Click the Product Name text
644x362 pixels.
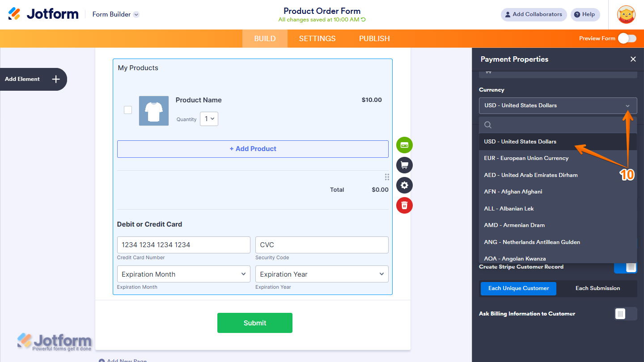tap(199, 100)
